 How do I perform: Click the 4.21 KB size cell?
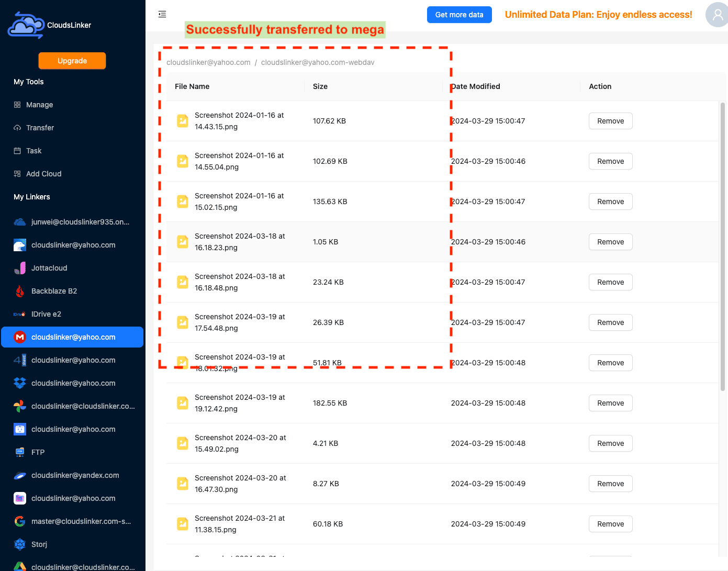click(326, 443)
